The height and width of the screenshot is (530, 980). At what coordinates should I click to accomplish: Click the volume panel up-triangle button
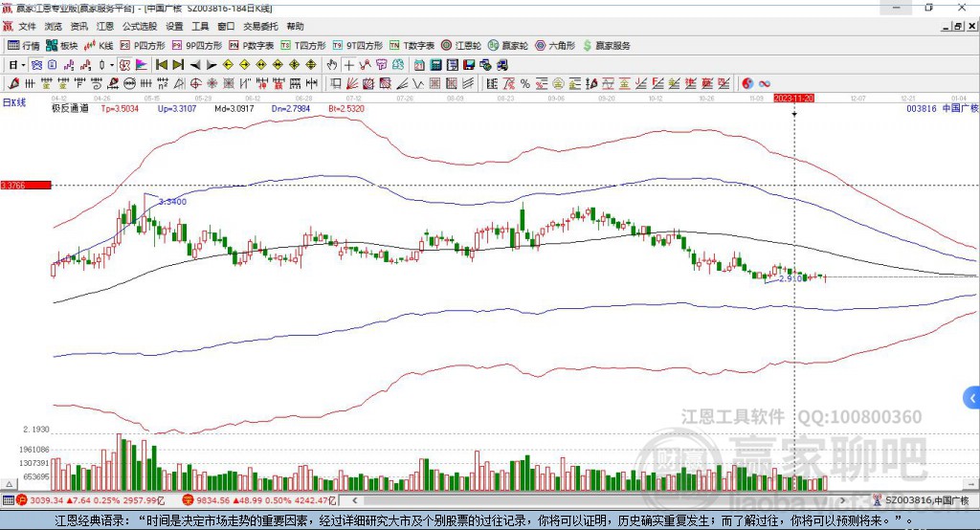pyautogui.click(x=10, y=484)
